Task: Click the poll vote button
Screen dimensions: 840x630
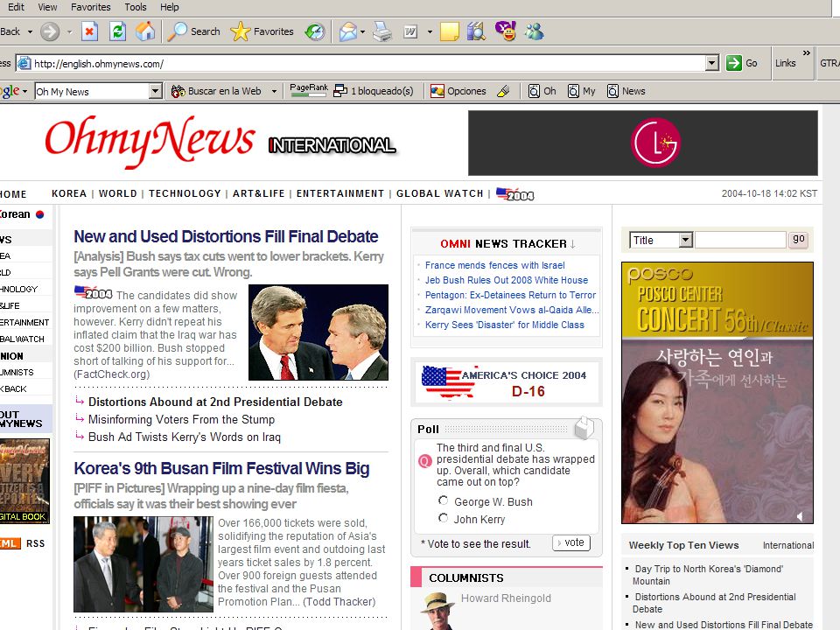Action: pos(571,542)
